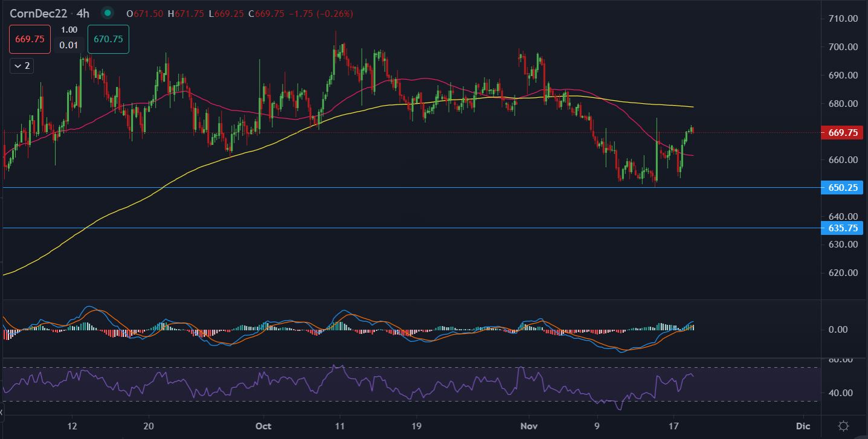This screenshot has width=868, height=439.
Task: Collapse the indicator legend showing 2
Action: [22, 66]
